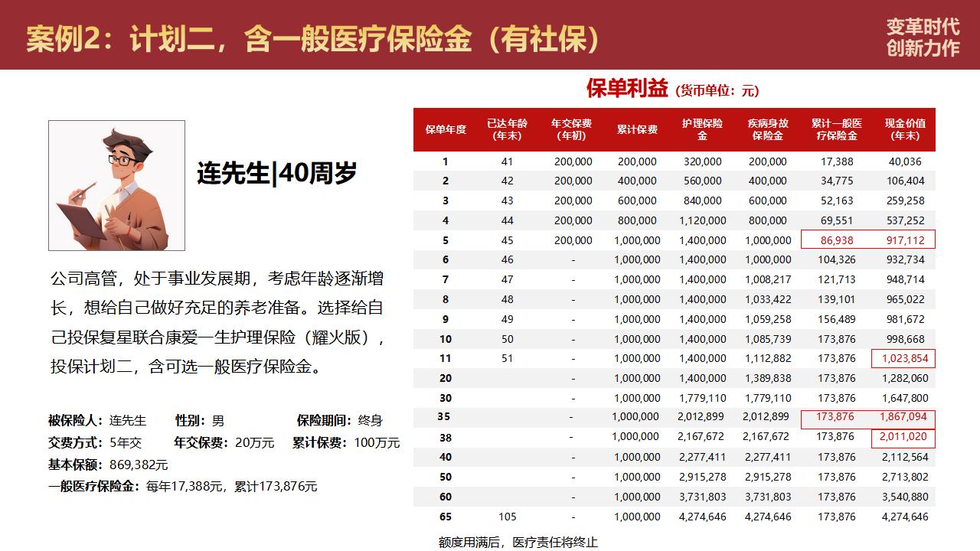The image size is (980, 551).
Task: Click the 基本保额 869,382元 line
Action: coord(108,465)
